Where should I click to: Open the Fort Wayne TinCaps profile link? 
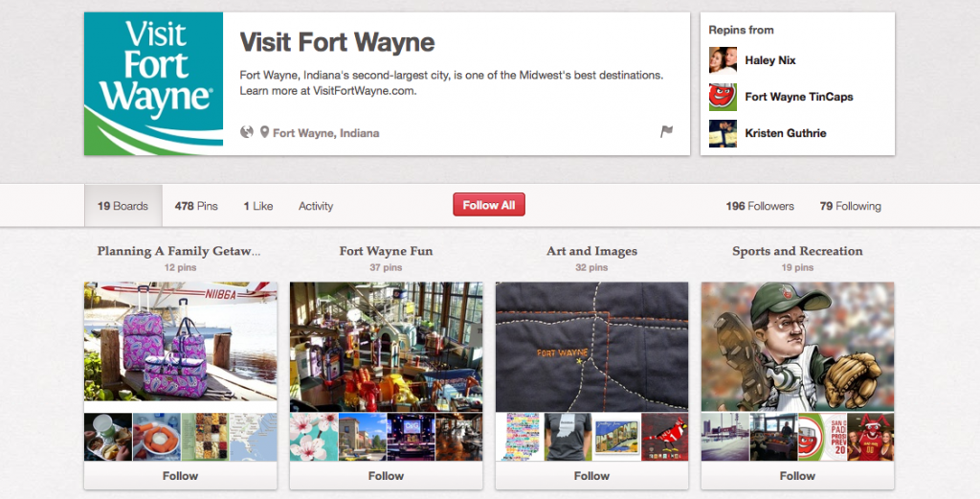tap(799, 97)
